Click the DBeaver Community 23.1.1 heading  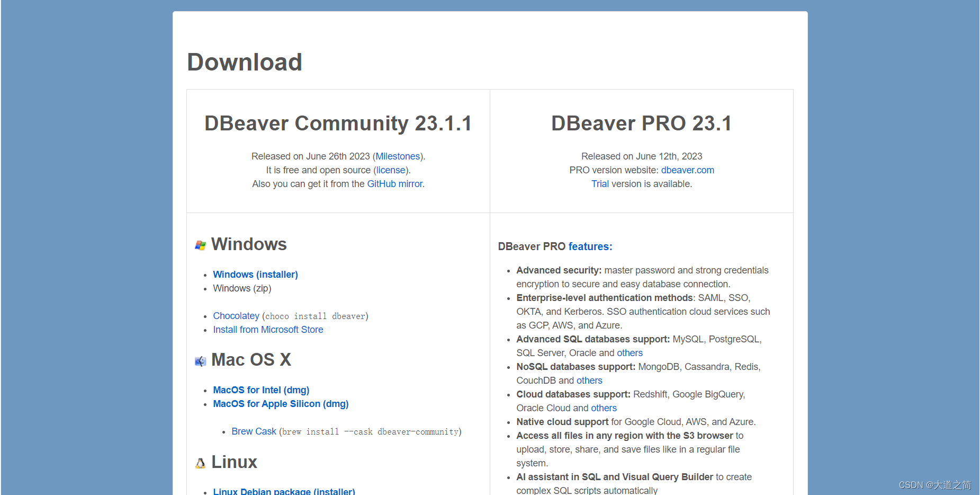338,123
